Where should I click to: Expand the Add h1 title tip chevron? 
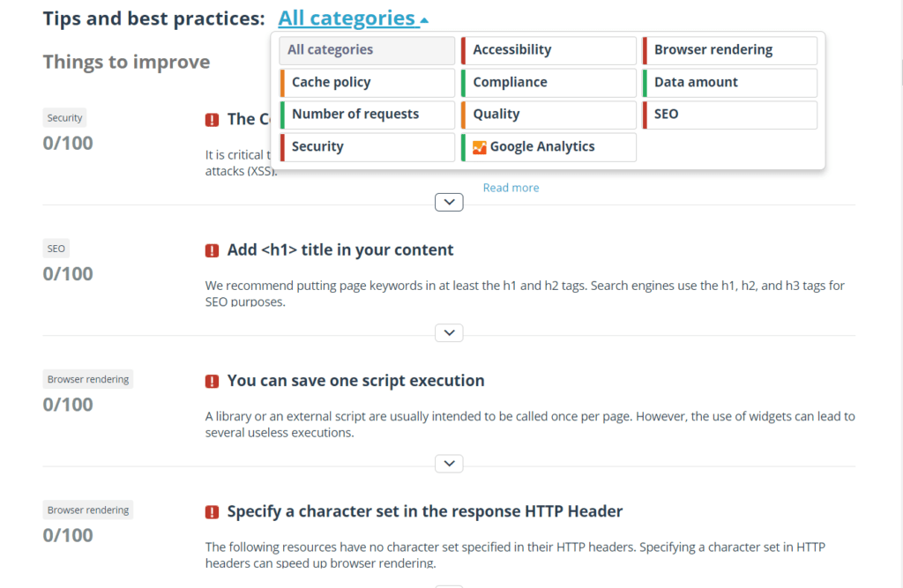coord(449,333)
